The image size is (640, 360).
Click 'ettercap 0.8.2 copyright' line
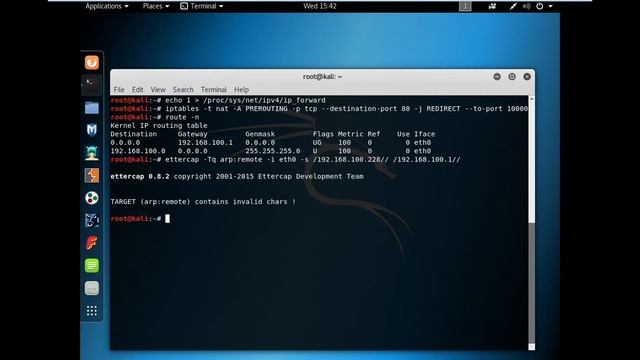click(237, 176)
